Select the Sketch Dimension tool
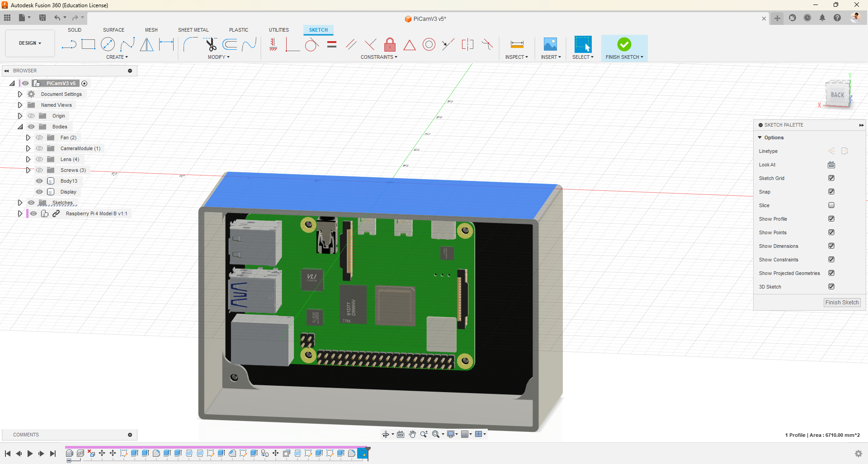The width and height of the screenshot is (868, 464). pos(166,44)
